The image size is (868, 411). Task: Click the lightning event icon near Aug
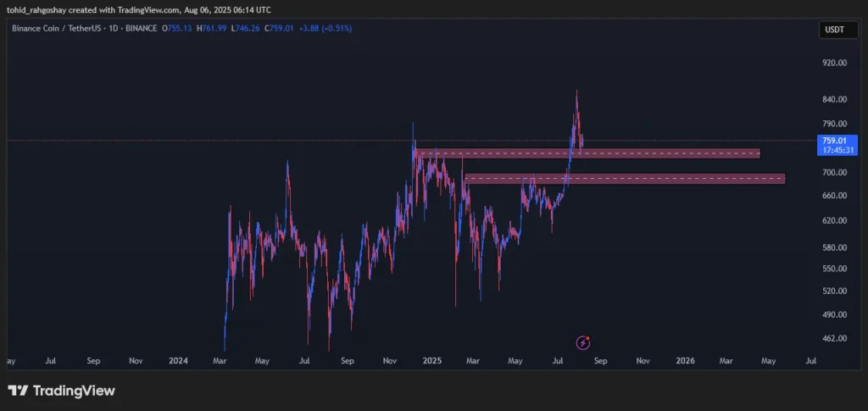[x=583, y=343]
